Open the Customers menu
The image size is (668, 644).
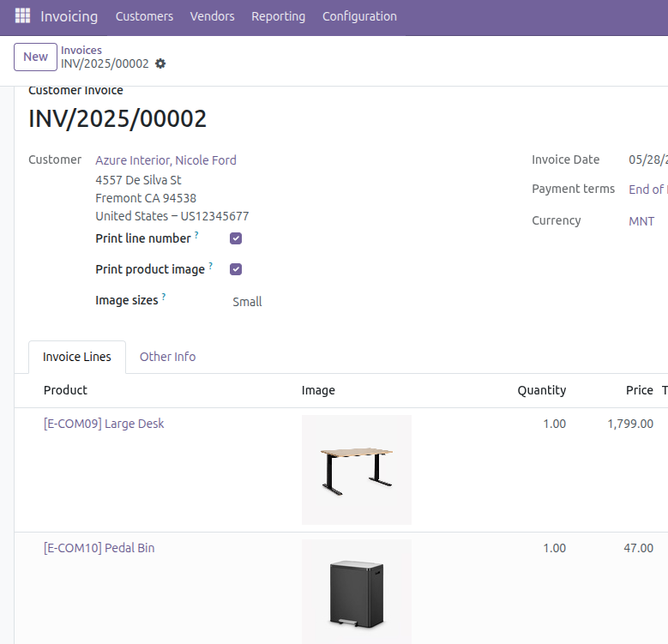(144, 16)
